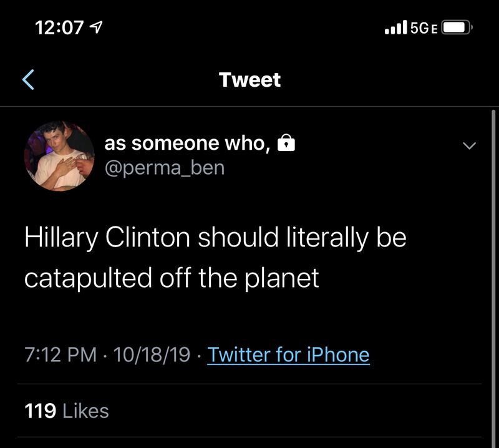Open the "as someone who," profile name
499x448 pixels.
(187, 144)
